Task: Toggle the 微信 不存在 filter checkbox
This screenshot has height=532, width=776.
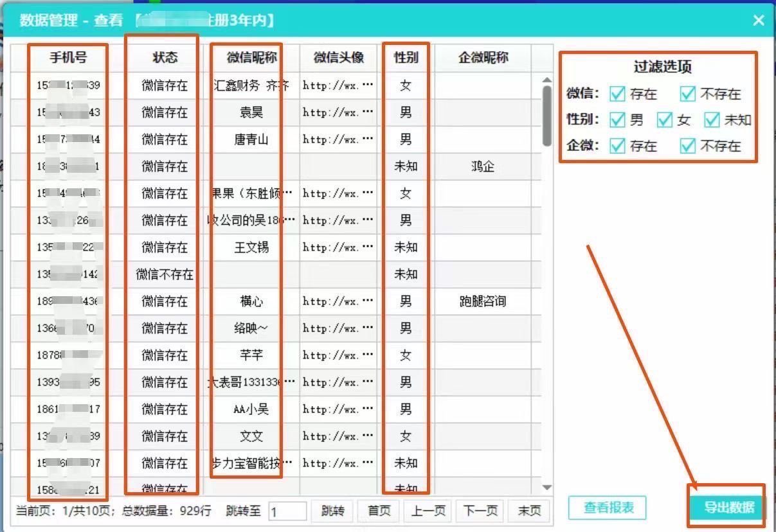Action: (688, 94)
